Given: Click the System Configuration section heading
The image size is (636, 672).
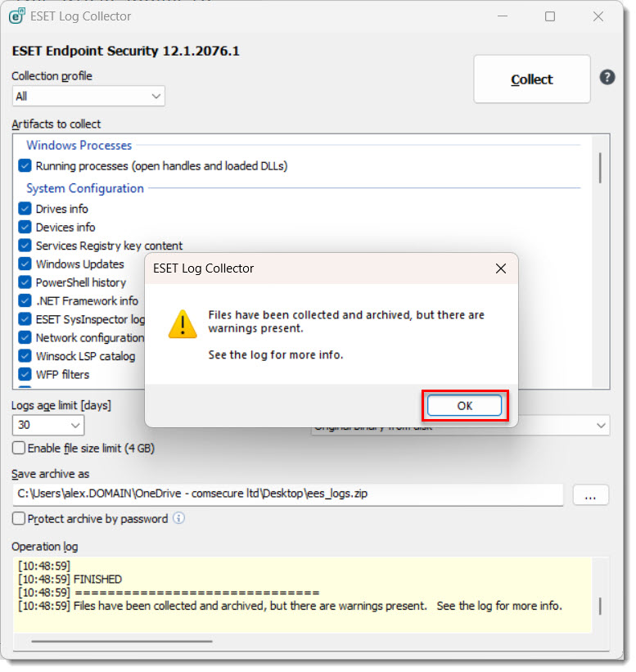Looking at the screenshot, I should pyautogui.click(x=85, y=189).
